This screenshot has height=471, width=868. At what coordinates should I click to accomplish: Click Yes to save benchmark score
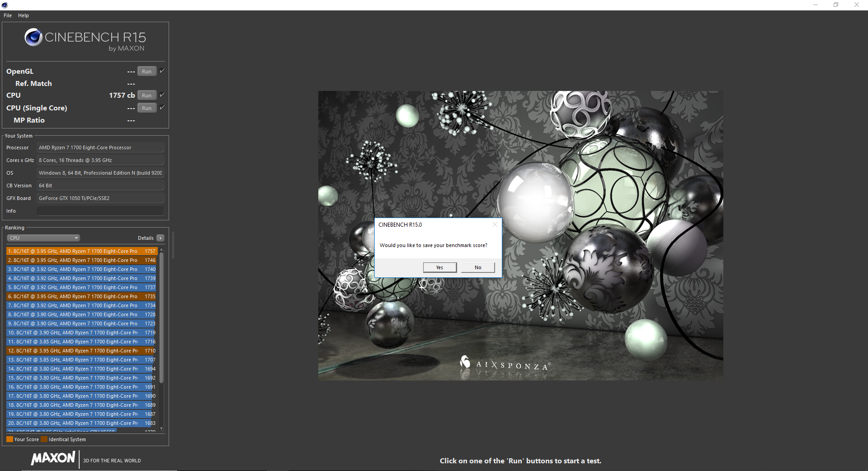coord(439,267)
